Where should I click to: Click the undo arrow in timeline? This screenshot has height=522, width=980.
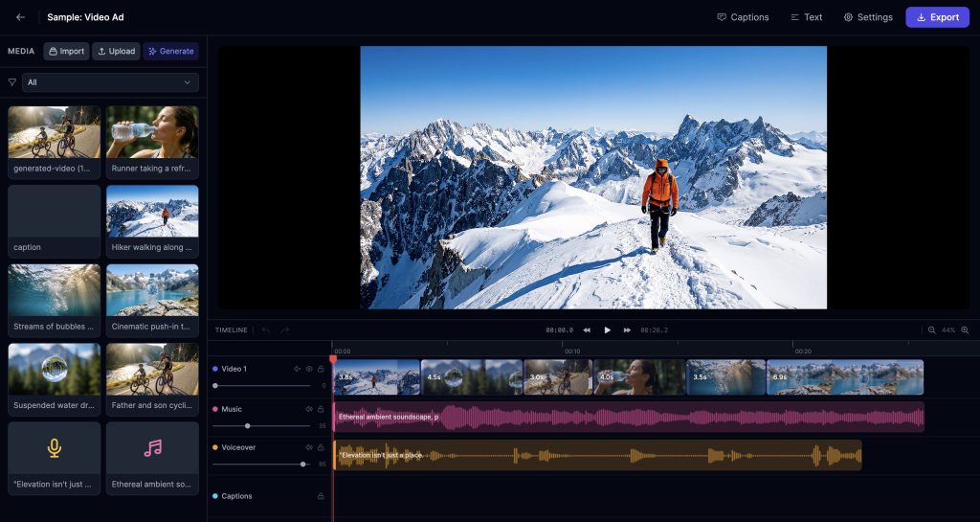coord(266,330)
